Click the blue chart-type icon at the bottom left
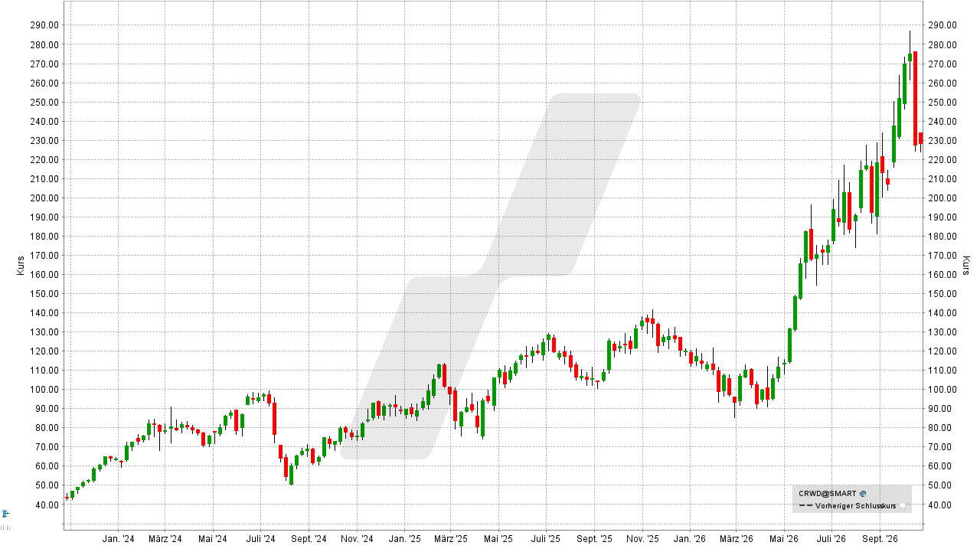 coord(5,513)
